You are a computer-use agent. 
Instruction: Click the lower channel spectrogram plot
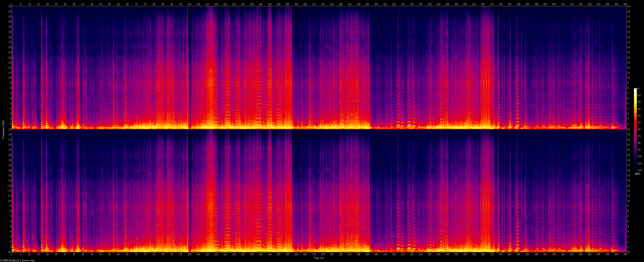click(318, 191)
